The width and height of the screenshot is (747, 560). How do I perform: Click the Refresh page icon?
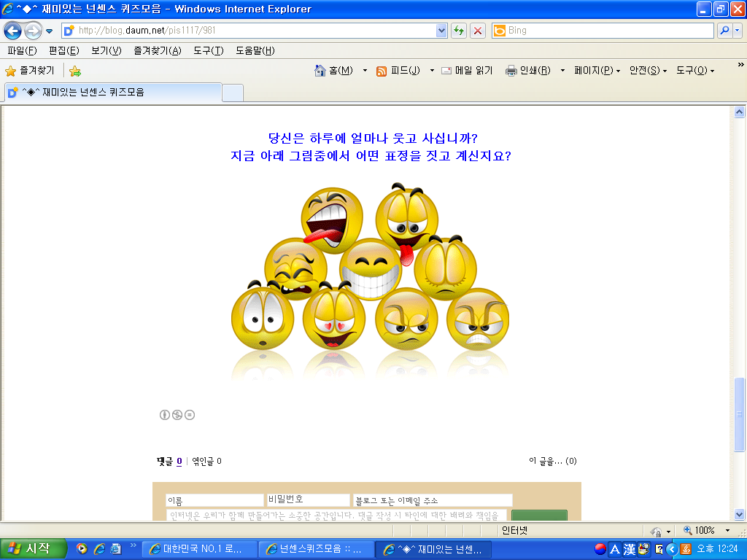[x=459, y=31]
